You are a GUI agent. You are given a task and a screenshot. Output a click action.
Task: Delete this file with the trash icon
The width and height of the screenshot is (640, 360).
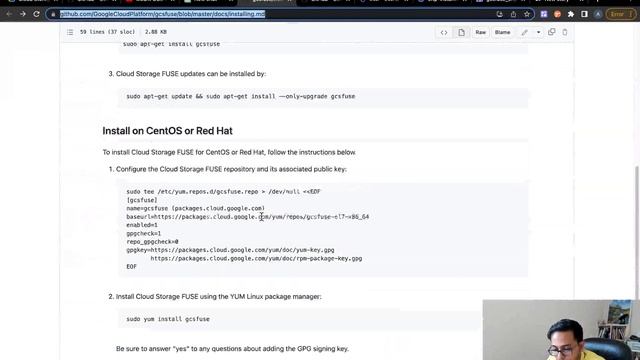click(x=564, y=32)
